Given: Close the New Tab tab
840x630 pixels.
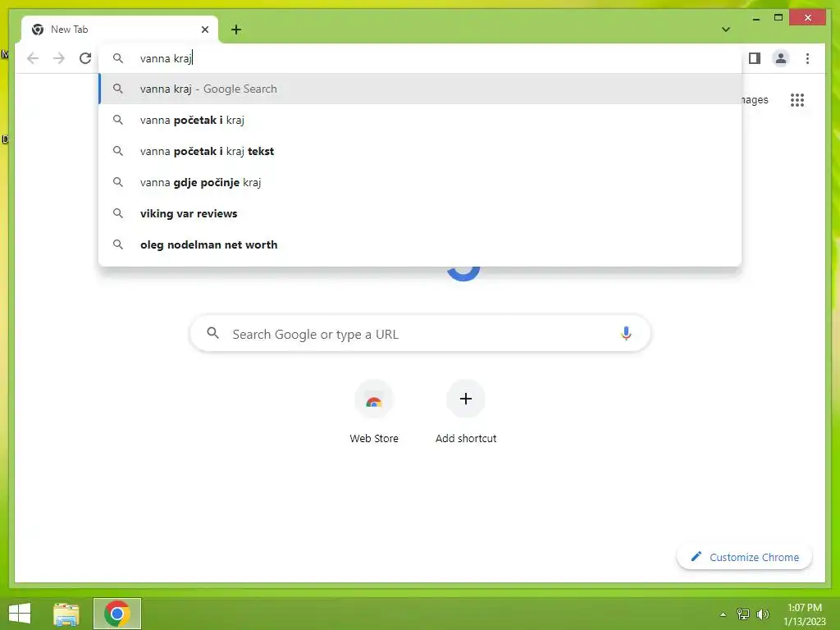Looking at the screenshot, I should coord(204,30).
